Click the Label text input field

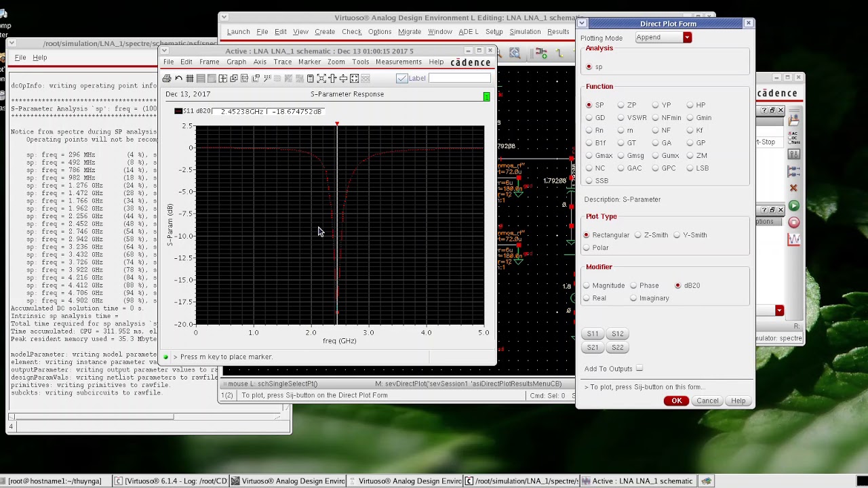(459, 79)
